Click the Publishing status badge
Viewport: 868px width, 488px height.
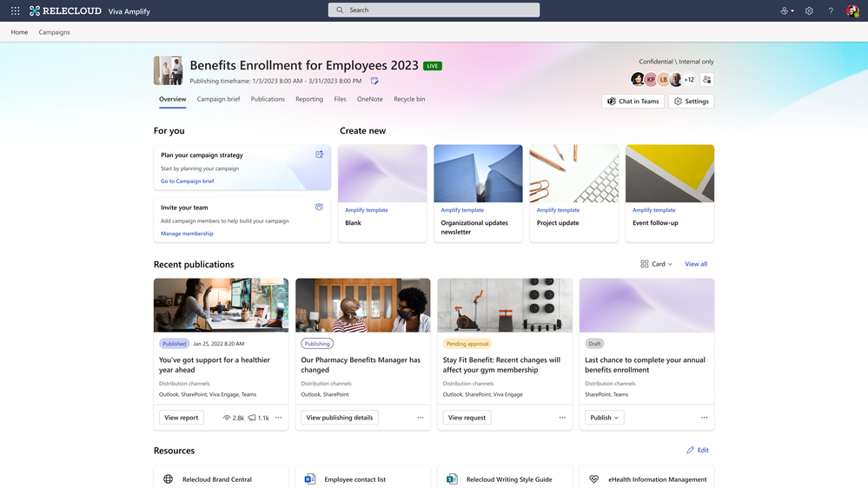[317, 344]
